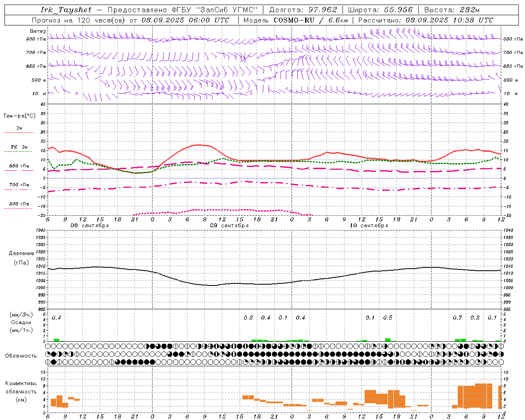Click 'Предоставлено ФГБУ "ЗапСиб УГМС"' text
This screenshot has width=525, height=420.
click(183, 10)
